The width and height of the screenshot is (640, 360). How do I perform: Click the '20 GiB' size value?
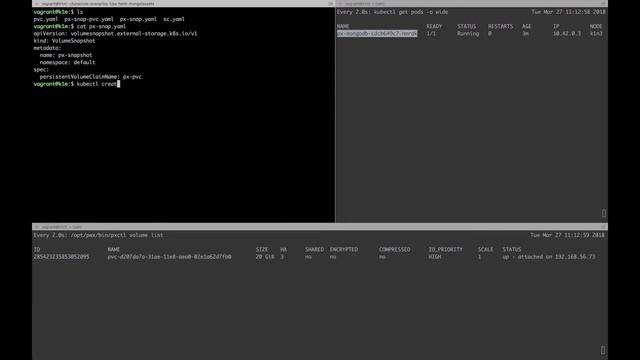pyautogui.click(x=265, y=257)
